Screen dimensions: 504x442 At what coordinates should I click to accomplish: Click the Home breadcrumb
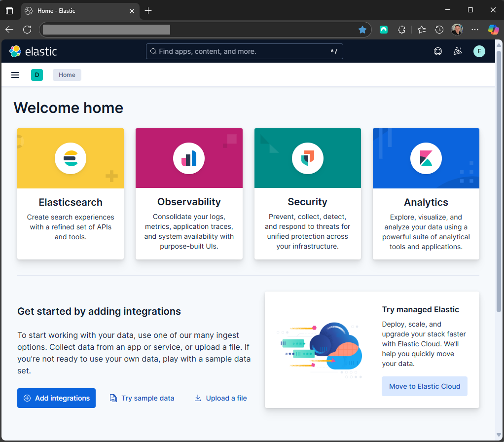click(67, 75)
